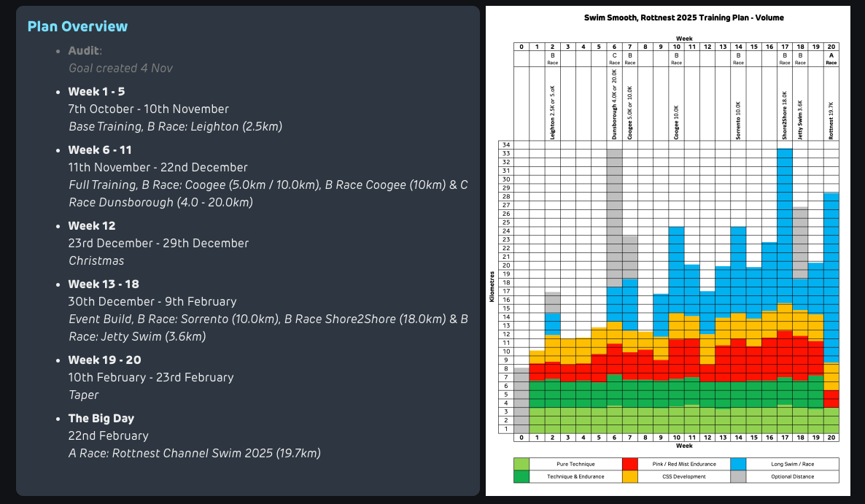Screen dimensions: 865x504
Task: Click the red Pink / Red Mist Endurance swatch
Action: [630, 464]
